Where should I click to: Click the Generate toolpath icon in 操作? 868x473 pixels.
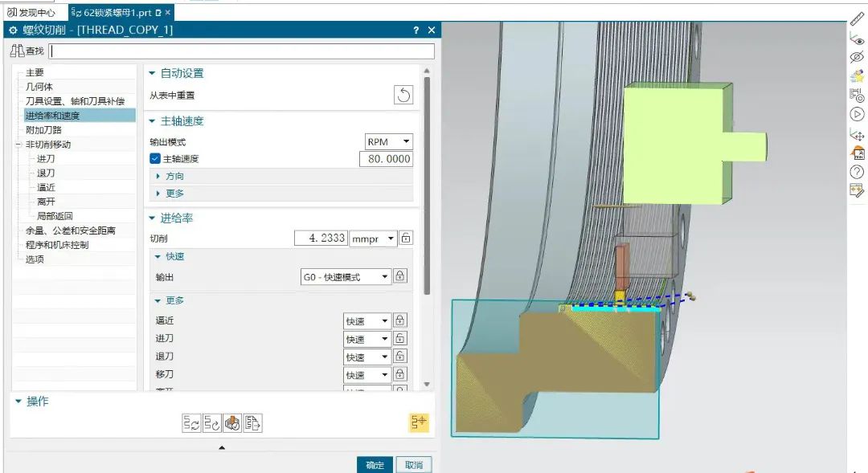coord(191,423)
